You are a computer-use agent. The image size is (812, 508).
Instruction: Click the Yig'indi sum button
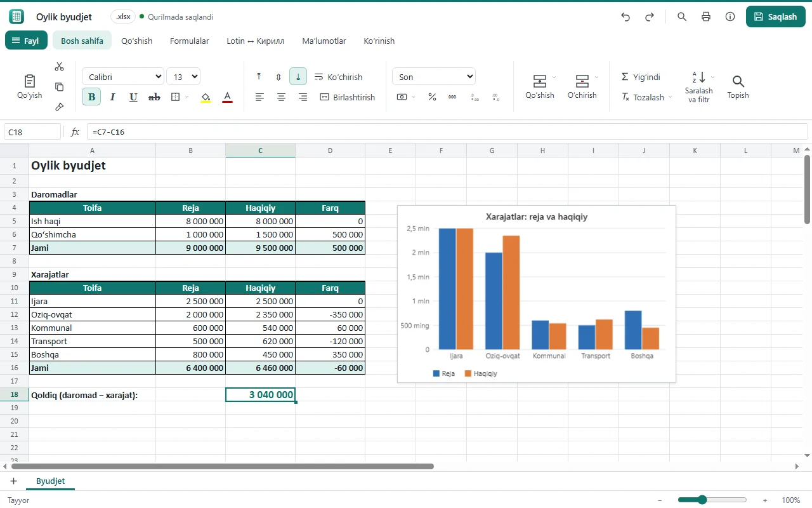point(641,77)
